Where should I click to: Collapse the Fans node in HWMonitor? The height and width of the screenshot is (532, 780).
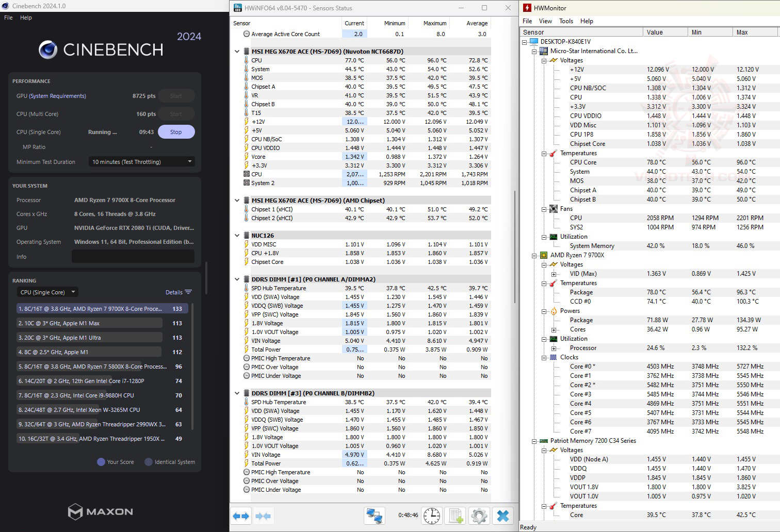(544, 209)
